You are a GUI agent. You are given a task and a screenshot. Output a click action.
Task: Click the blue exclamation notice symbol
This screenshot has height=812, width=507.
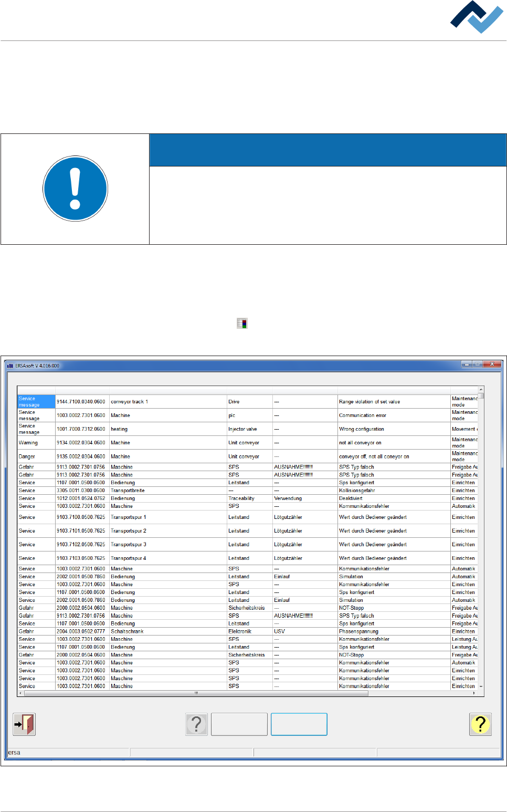coord(75,189)
